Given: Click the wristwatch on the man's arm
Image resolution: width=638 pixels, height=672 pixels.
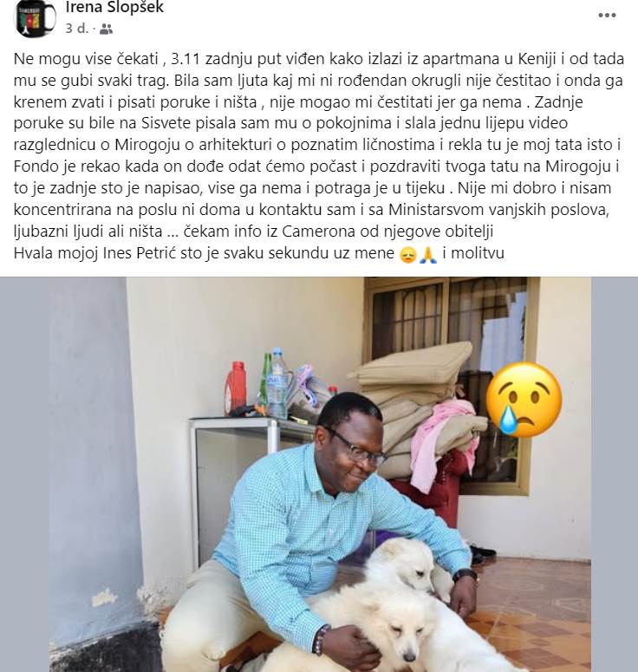Looking at the screenshot, I should [465, 575].
